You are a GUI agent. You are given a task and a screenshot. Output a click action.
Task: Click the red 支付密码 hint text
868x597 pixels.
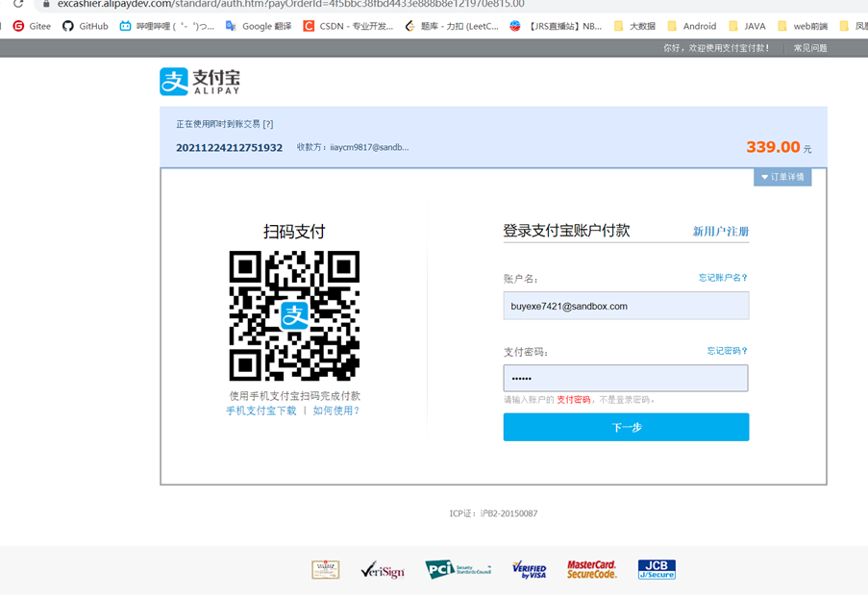point(574,400)
